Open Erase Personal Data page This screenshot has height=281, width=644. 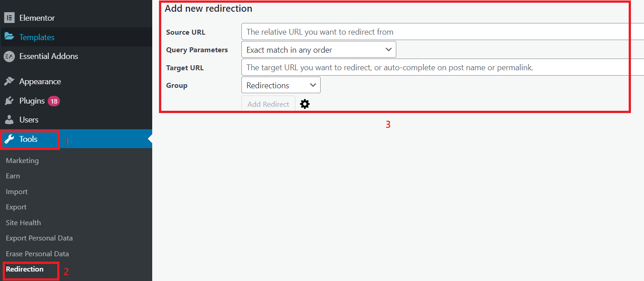coord(37,254)
